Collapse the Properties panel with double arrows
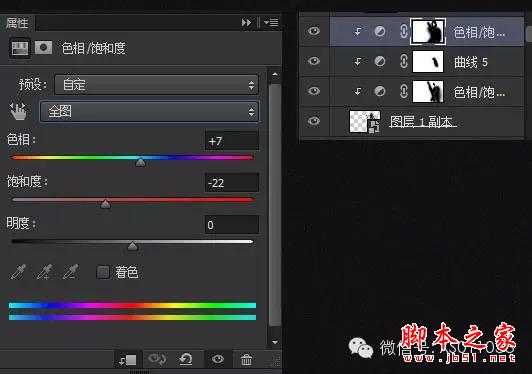Image resolution: width=532 pixels, height=374 pixels. [246, 23]
